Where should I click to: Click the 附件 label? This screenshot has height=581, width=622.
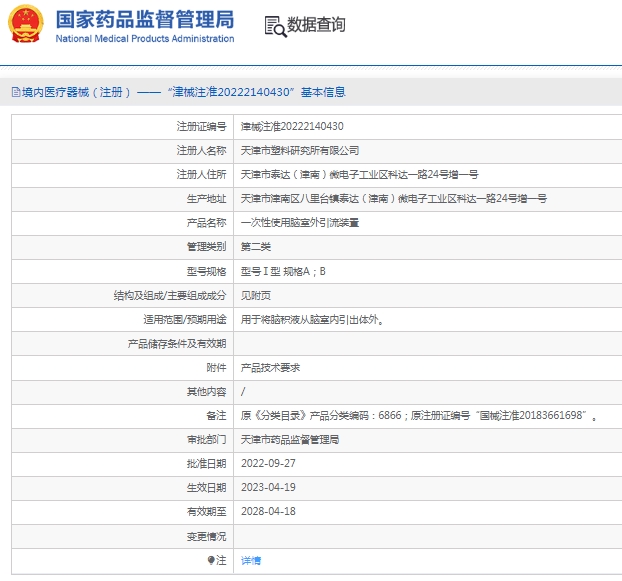tap(216, 368)
